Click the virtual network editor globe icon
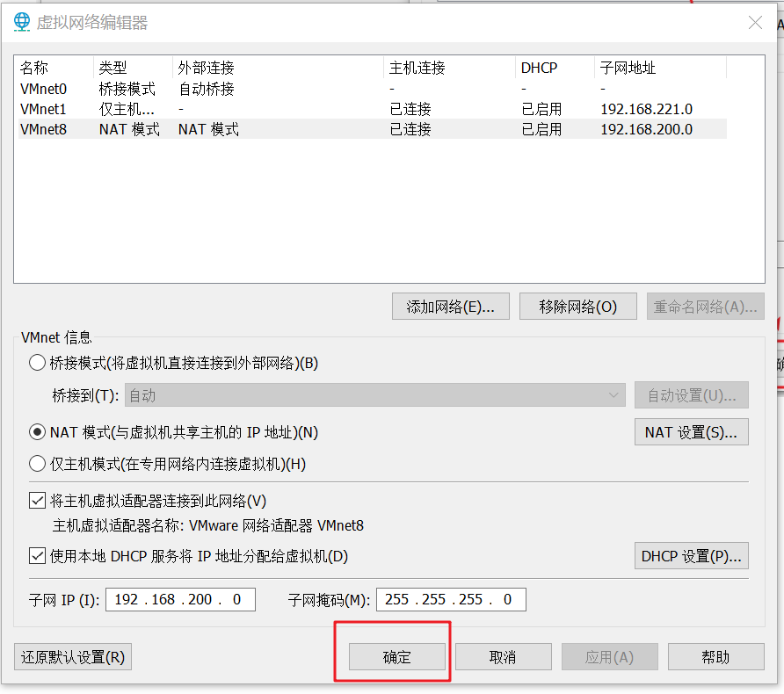The image size is (784, 694). coord(21,22)
